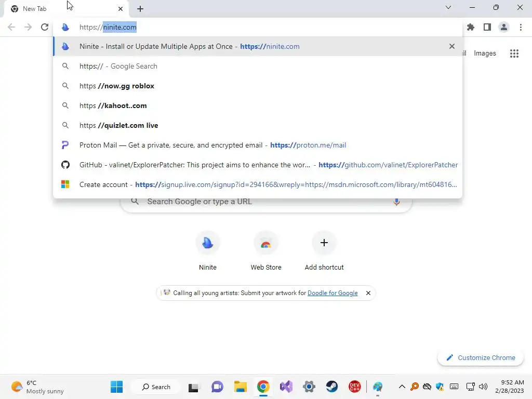The width and height of the screenshot is (532, 399).
Task: Click the Add shortcut plus tile
Action: click(324, 251)
